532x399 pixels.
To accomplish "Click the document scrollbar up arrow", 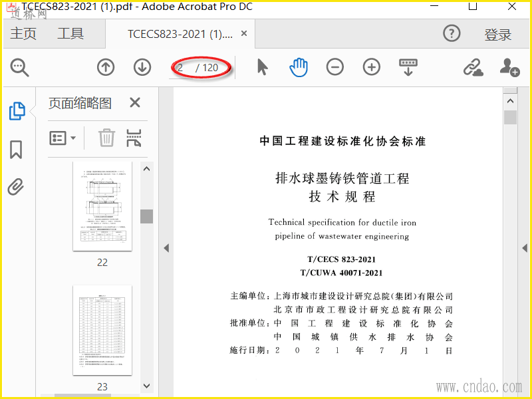I will (510, 101).
